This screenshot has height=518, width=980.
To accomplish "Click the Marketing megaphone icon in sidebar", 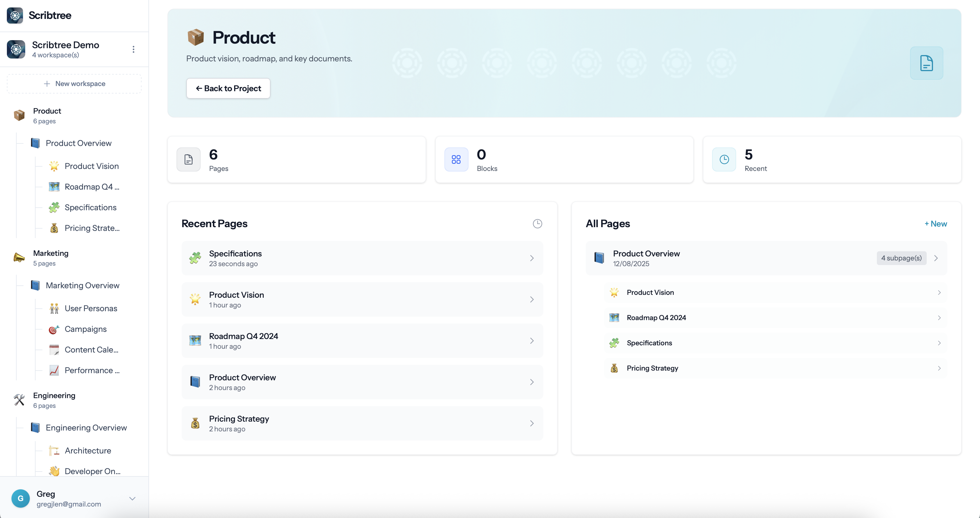I will (19, 258).
